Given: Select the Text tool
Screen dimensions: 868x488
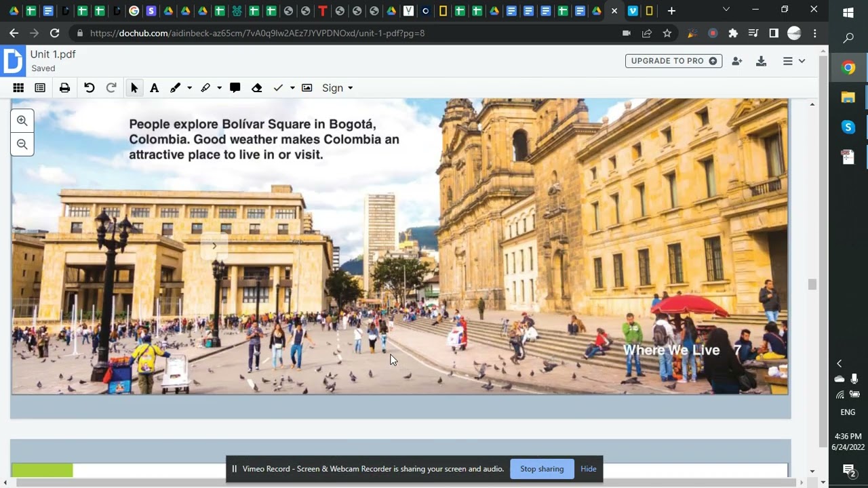Looking at the screenshot, I should (154, 88).
